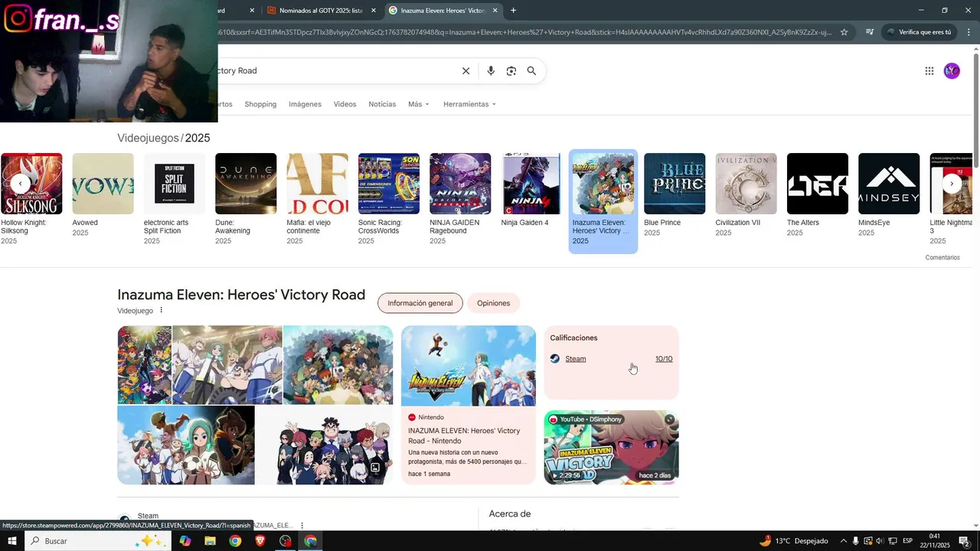Image resolution: width=980 pixels, height=551 pixels.
Task: Play the YouTube DSimphony video thumbnail
Action: pyautogui.click(x=611, y=448)
